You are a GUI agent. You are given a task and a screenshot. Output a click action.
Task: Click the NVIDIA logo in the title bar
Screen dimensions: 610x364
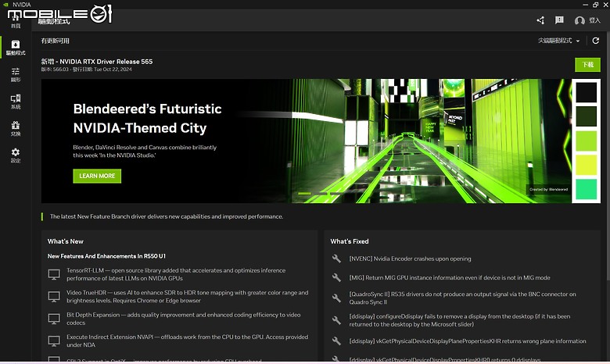(x=5, y=4)
